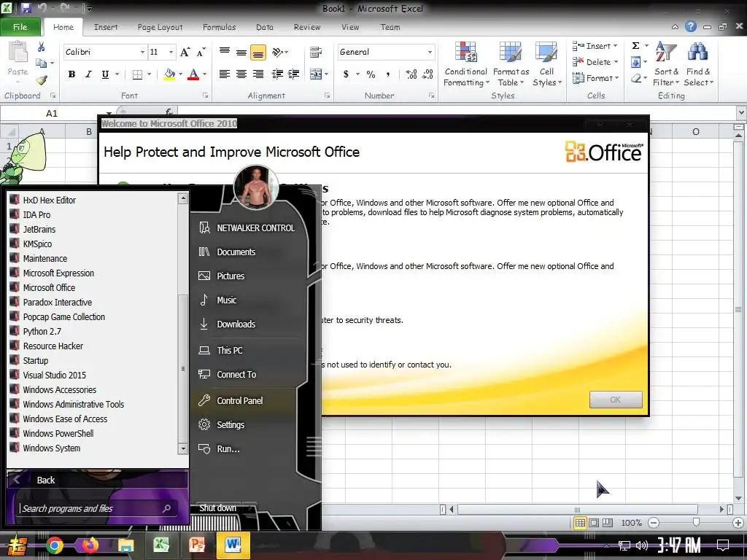Click the Top Align icon

[225, 52]
